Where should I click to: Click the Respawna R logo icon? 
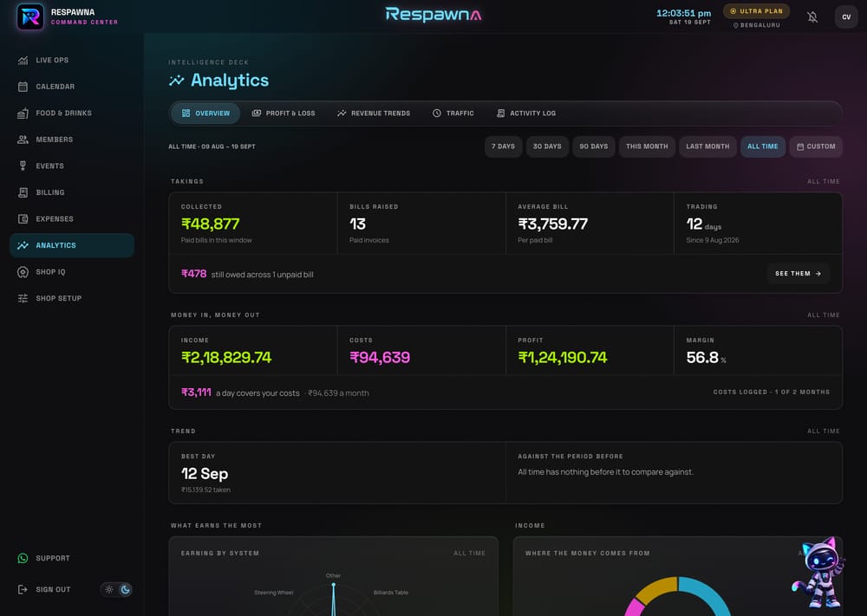[x=30, y=16]
